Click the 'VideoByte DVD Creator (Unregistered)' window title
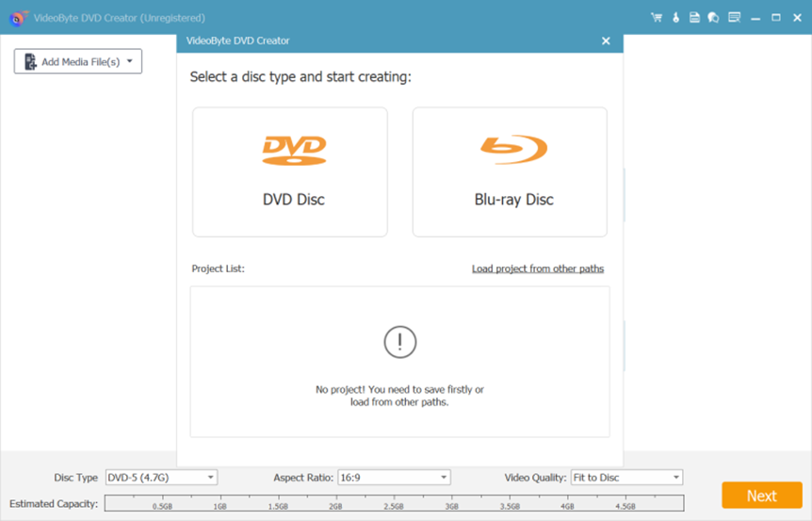This screenshot has width=812, height=521. (x=119, y=18)
